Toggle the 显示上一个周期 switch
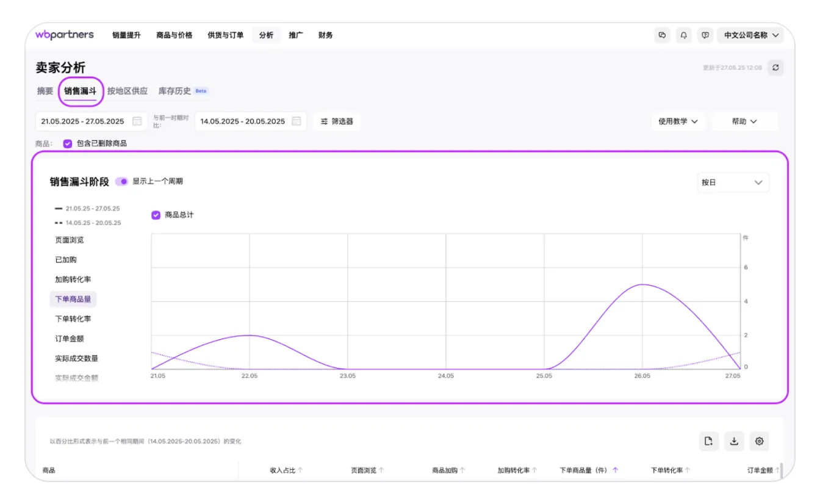The width and height of the screenshot is (820, 504). click(122, 181)
